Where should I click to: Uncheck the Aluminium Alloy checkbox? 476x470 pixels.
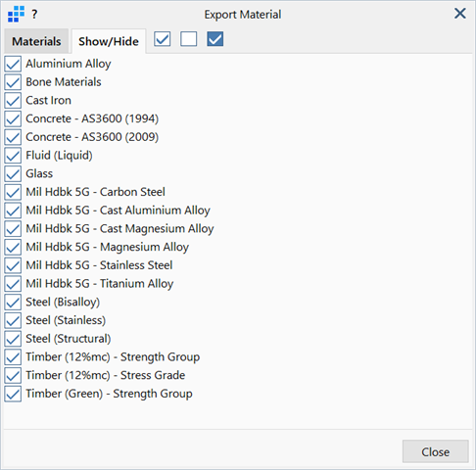pos(13,64)
